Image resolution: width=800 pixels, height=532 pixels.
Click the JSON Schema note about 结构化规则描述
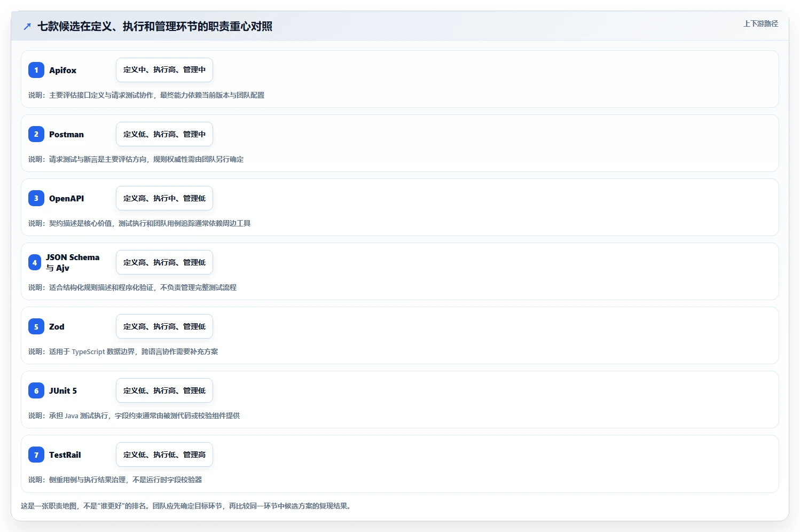coord(132,287)
